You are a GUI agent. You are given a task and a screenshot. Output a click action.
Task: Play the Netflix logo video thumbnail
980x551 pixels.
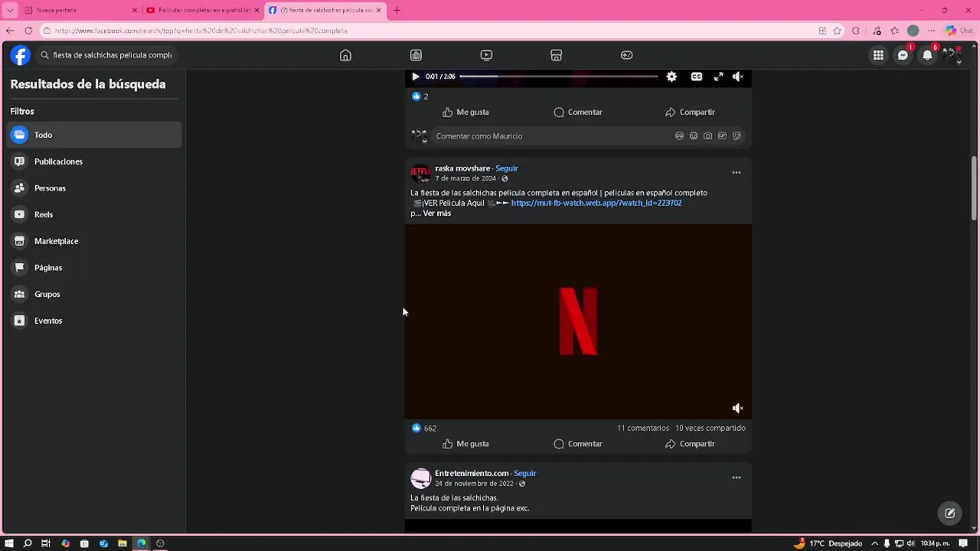click(578, 321)
